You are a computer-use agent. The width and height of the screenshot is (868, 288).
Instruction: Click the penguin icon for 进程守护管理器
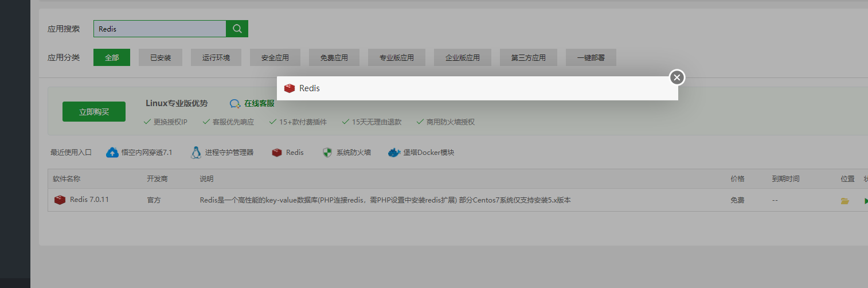pos(196,153)
